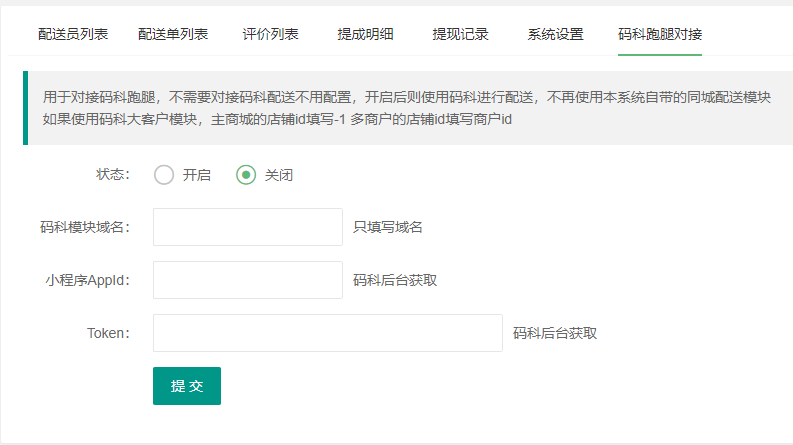Select the 码科跑腿对接 tab
This screenshot has width=793, height=445.
(660, 34)
